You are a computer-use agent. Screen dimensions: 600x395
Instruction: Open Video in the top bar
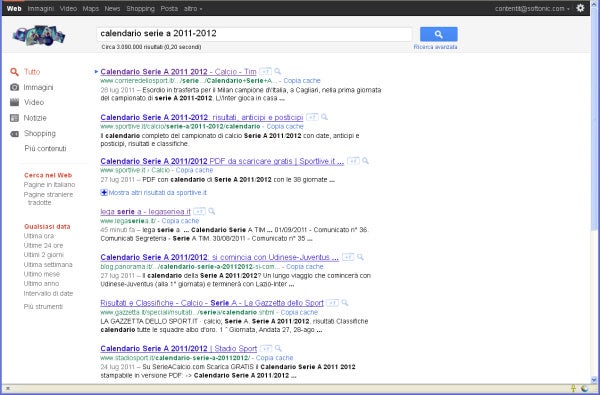(68, 8)
